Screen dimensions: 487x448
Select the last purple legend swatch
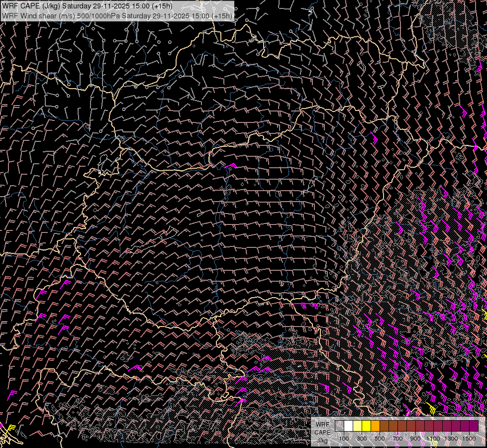tap(474, 426)
